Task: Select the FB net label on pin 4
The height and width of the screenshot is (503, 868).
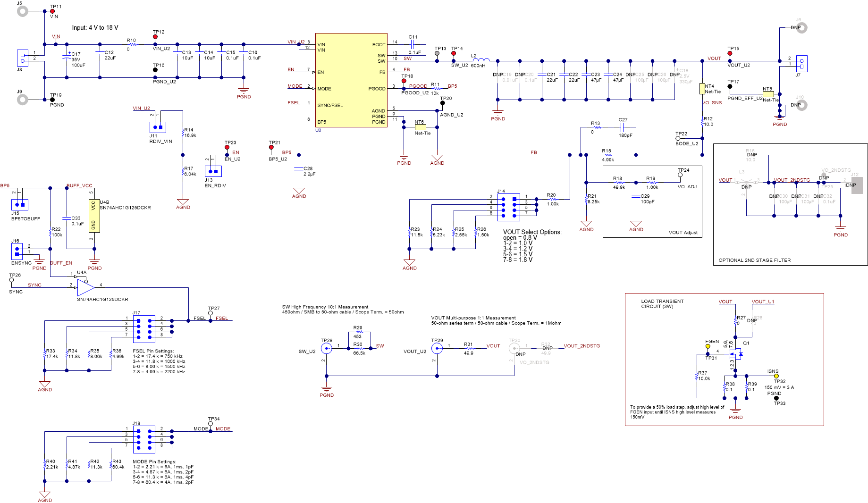Action: click(x=406, y=69)
